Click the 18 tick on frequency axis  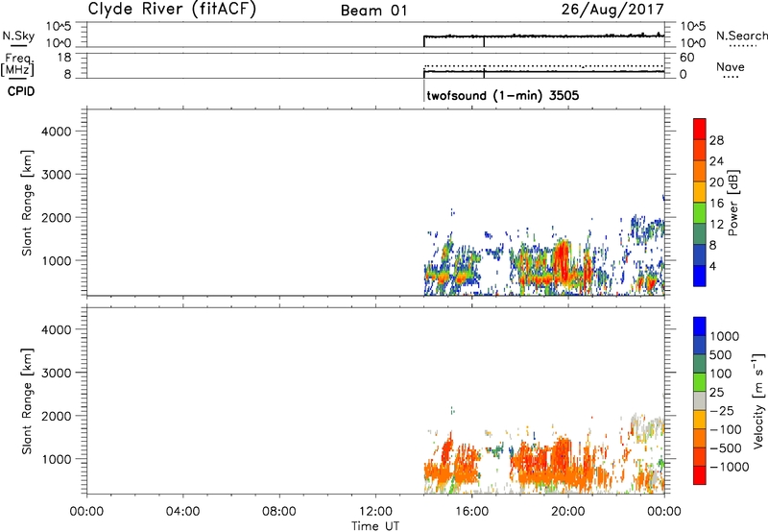(64, 58)
